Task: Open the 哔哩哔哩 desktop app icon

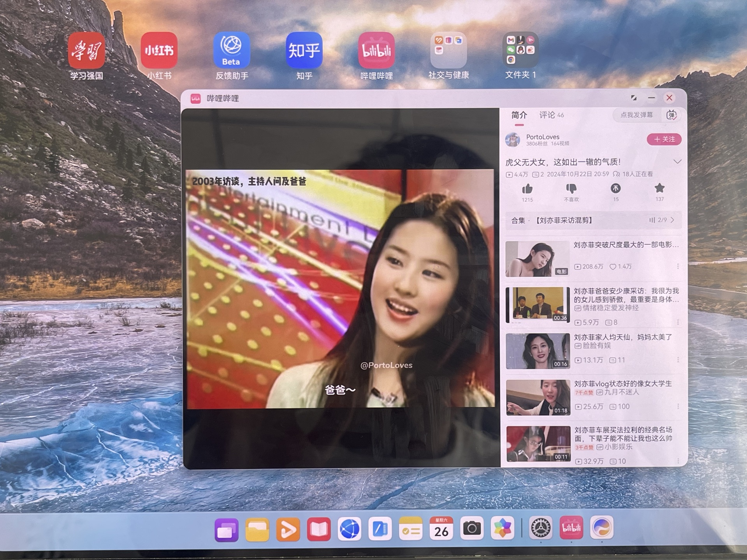Action: pyautogui.click(x=376, y=51)
